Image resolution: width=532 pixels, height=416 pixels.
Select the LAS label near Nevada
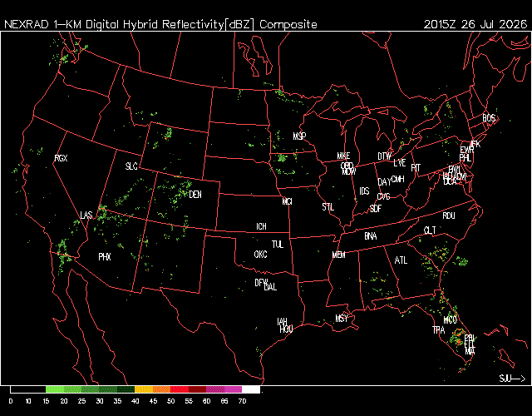click(86, 215)
